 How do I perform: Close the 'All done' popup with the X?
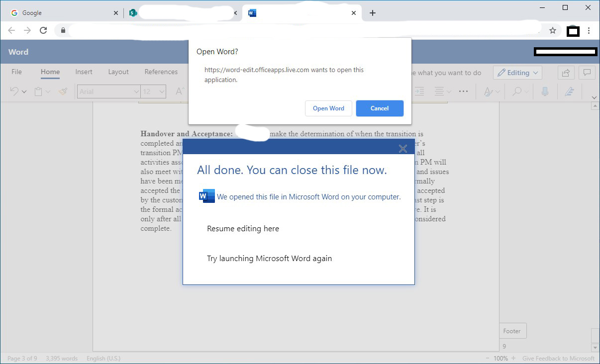click(403, 148)
